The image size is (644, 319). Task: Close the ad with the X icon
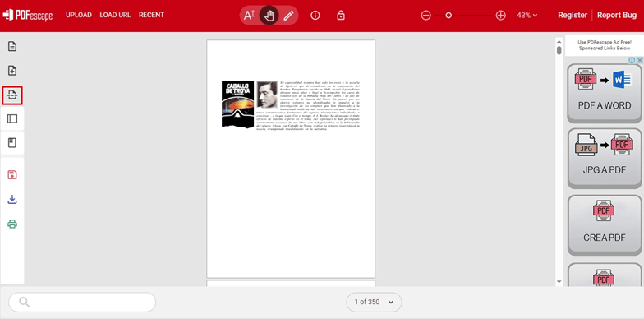point(639,61)
